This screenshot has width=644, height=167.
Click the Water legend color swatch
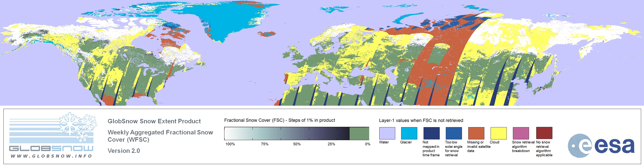pos(387,133)
